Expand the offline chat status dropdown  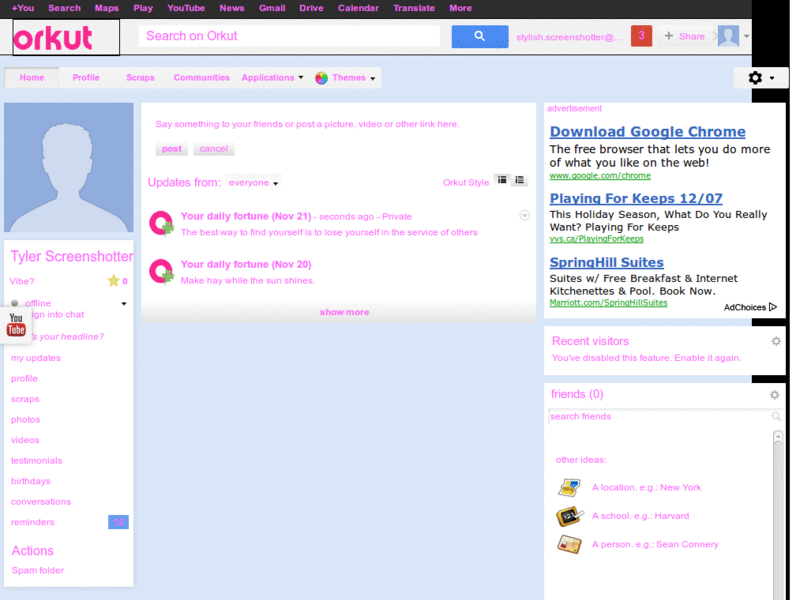[x=124, y=304]
